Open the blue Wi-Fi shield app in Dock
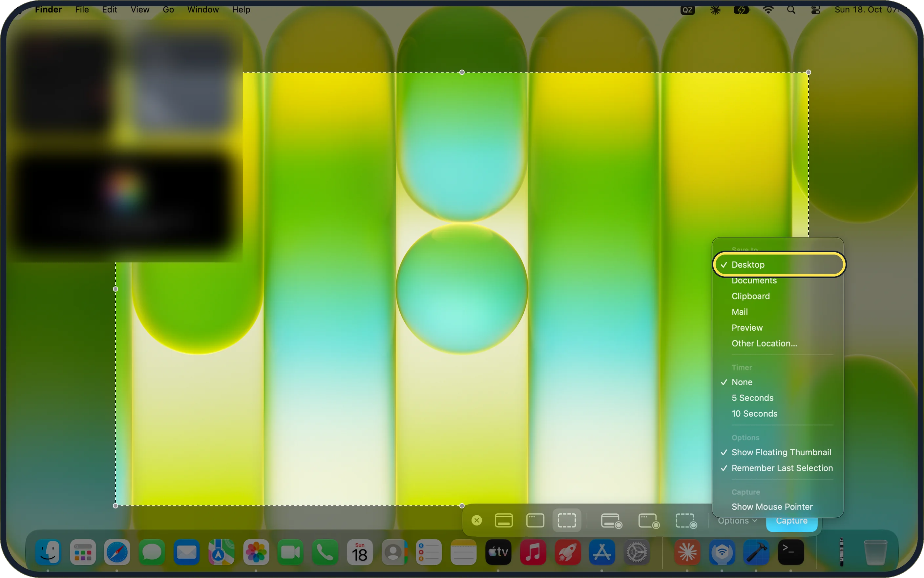Image resolution: width=924 pixels, height=578 pixels. point(722,552)
